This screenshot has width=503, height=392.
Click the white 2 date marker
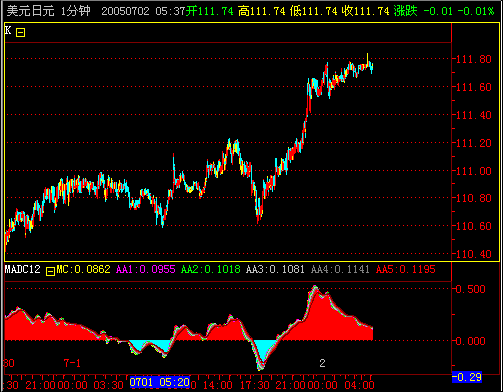322,363
